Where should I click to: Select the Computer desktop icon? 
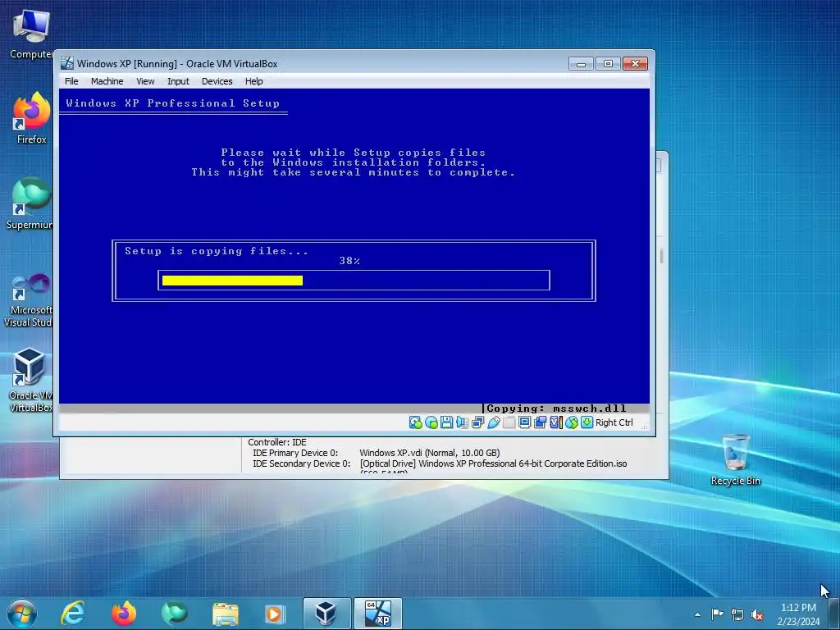[x=31, y=34]
